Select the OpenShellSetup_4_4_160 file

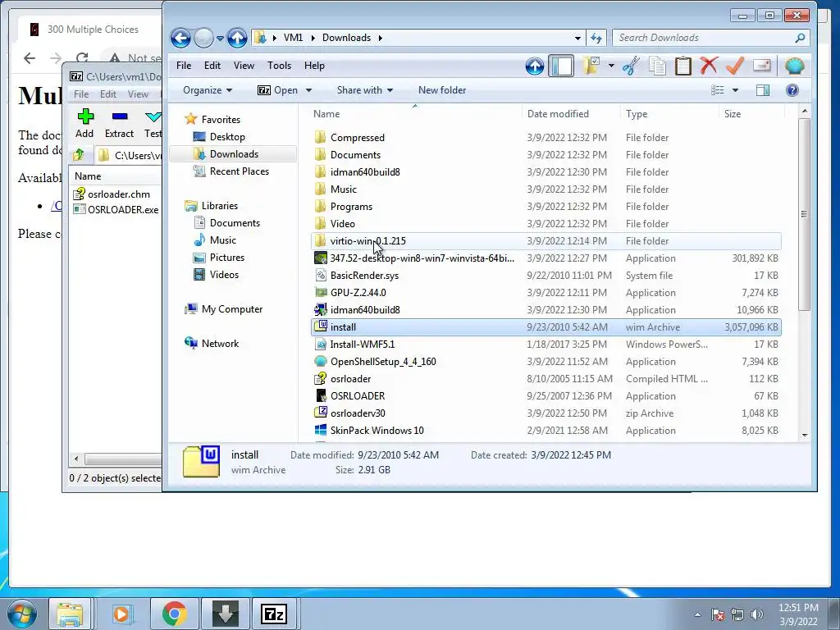coord(546,362)
